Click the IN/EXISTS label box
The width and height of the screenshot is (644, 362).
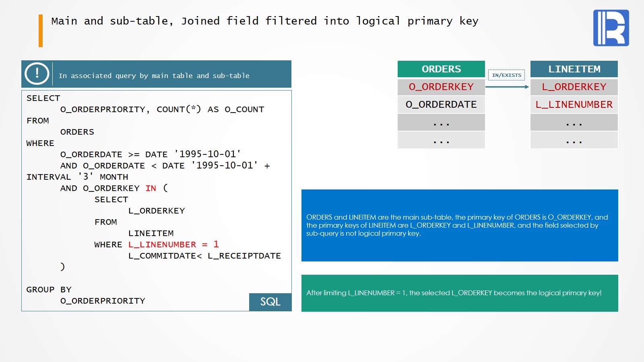(506, 75)
